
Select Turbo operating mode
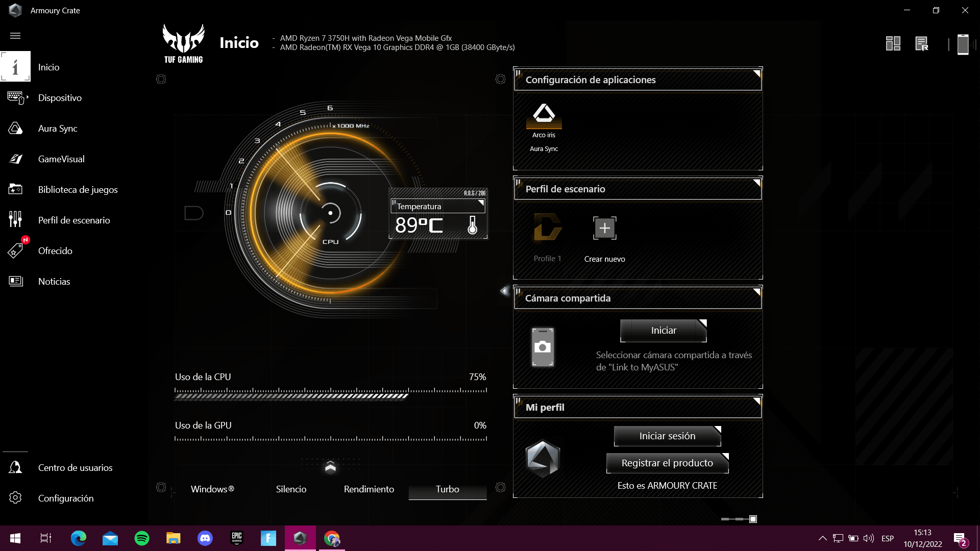click(x=448, y=489)
